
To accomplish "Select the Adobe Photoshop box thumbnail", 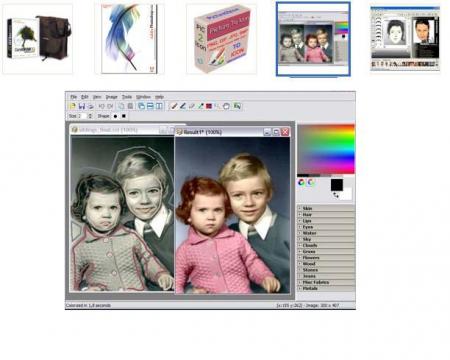I will pyautogui.click(x=130, y=38).
